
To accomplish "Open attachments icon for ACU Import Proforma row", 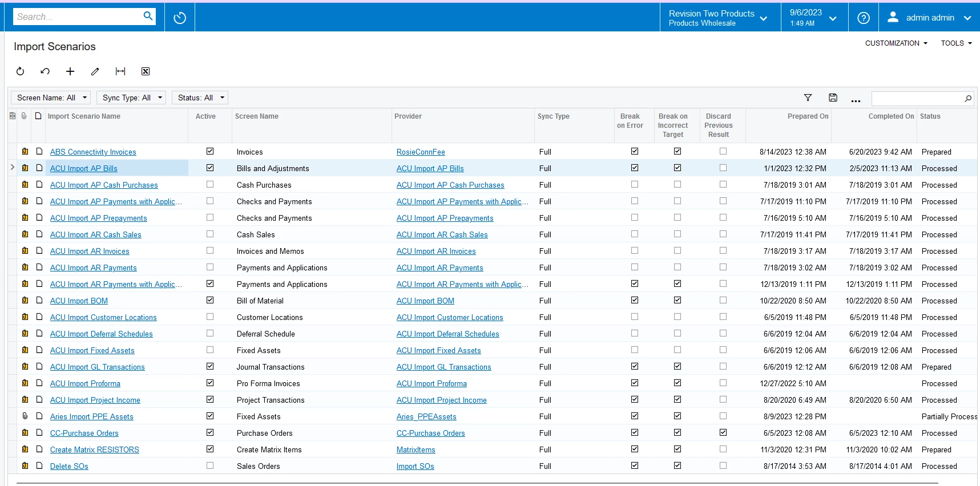I will (x=25, y=383).
